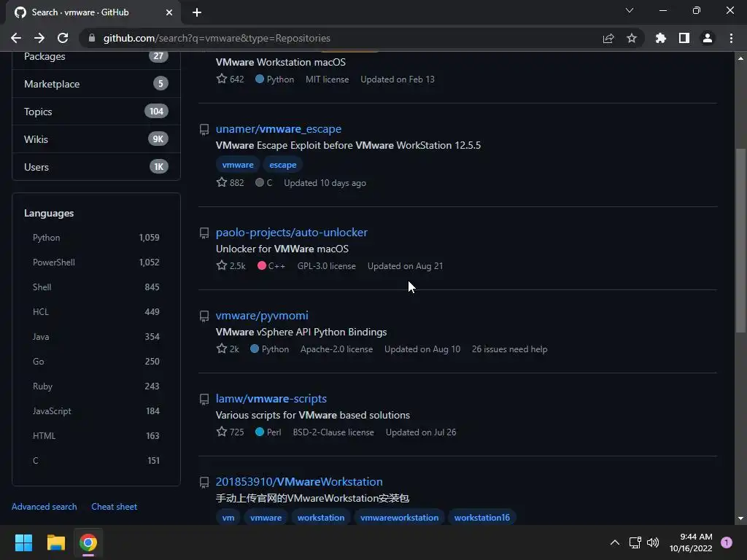The image size is (747, 560).
Task: Click repo icon beside lamw/vmware-scripts
Action: (204, 399)
